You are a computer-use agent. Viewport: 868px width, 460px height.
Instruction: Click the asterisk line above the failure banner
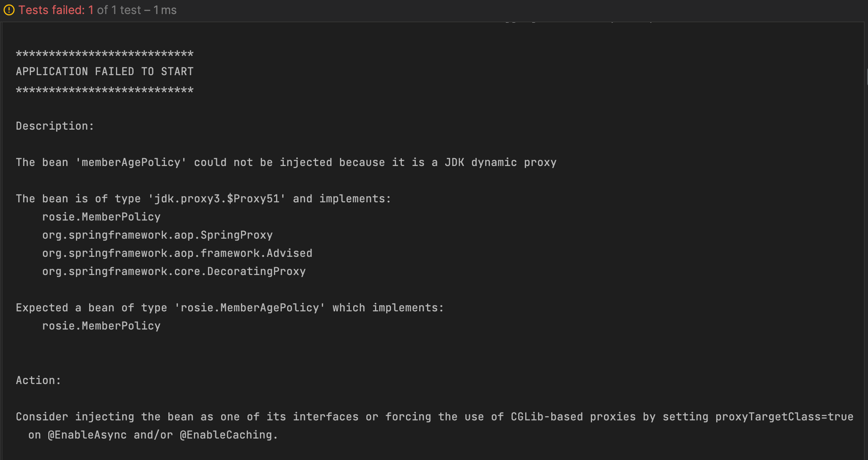104,54
